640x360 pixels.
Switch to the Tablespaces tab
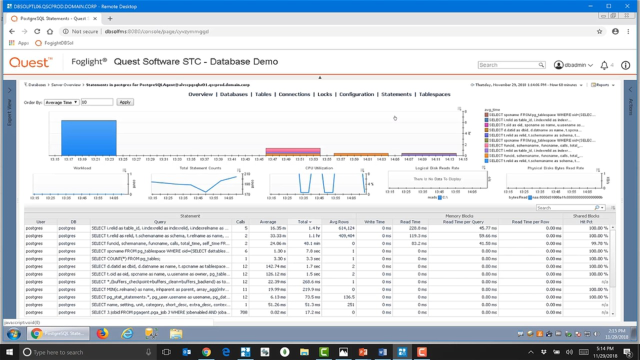pos(435,94)
